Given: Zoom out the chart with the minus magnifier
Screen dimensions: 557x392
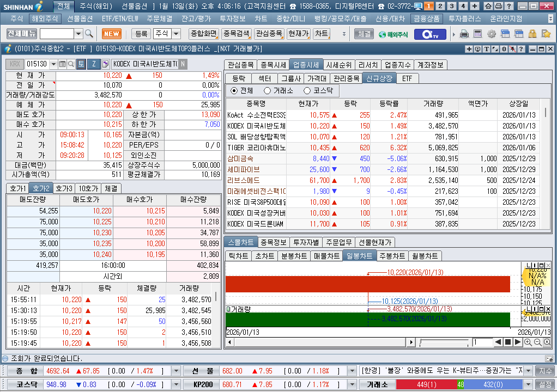Looking at the screenshot, I should (x=537, y=342).
